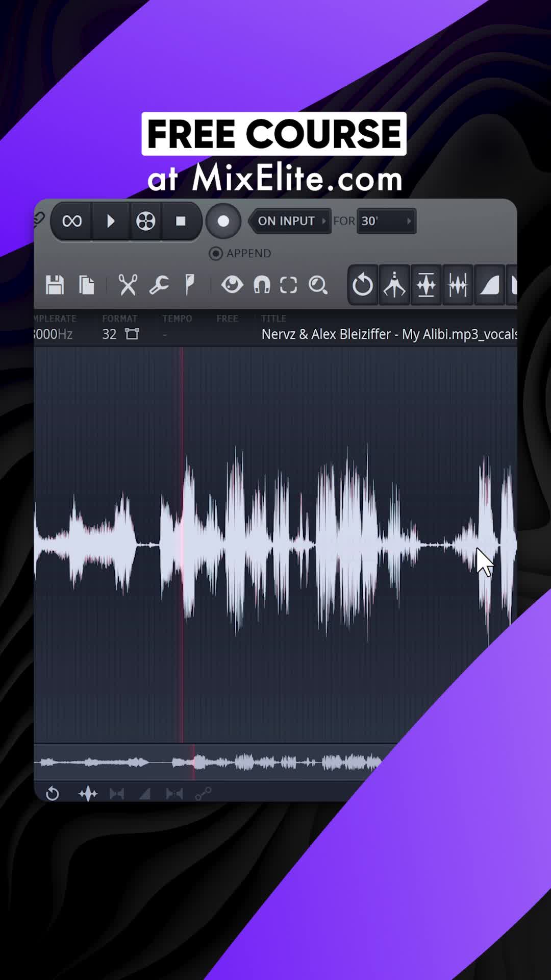Click the format value 32
Image resolution: width=551 pixels, height=980 pixels.
click(x=109, y=334)
